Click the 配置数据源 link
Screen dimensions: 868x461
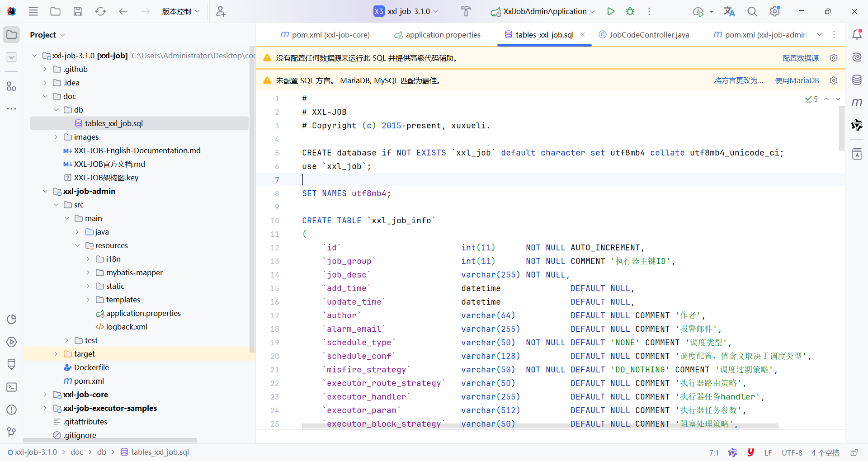click(800, 58)
